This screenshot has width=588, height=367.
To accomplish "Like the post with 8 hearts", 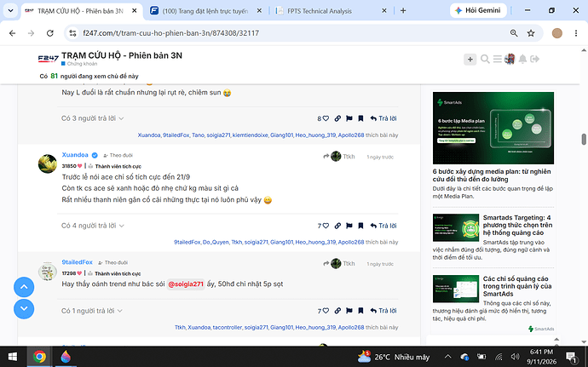I will pos(326,118).
